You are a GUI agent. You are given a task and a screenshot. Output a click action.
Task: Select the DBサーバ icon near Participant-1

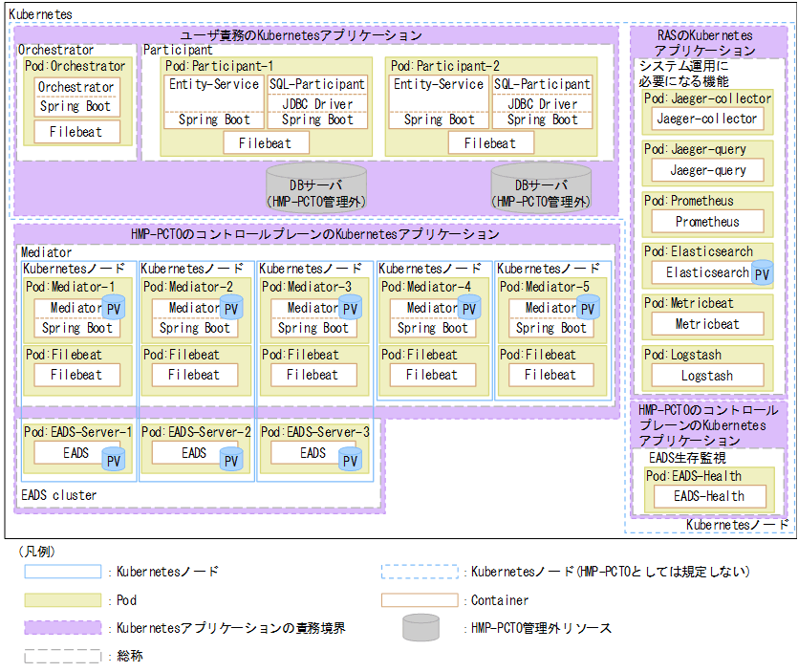click(315, 188)
